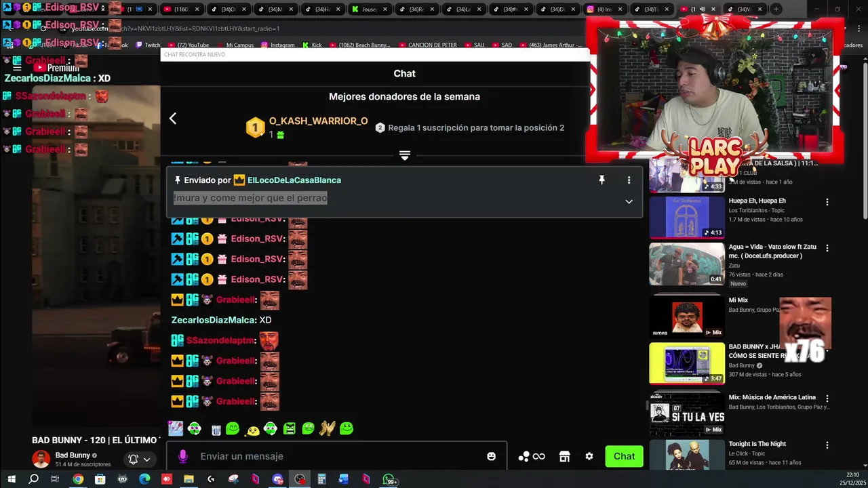Screen dimensions: 868x488
Task: Open Logitech G HUB from the taskbar
Action: click(x=211, y=479)
